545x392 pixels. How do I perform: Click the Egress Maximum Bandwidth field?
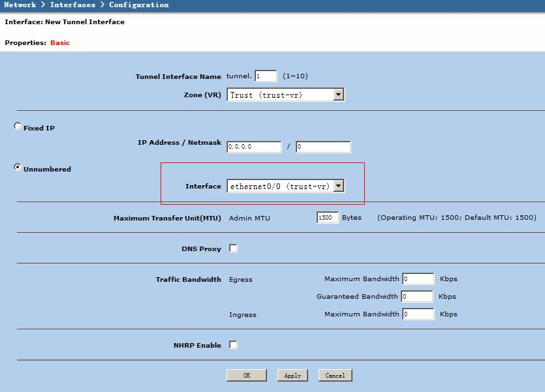(418, 279)
